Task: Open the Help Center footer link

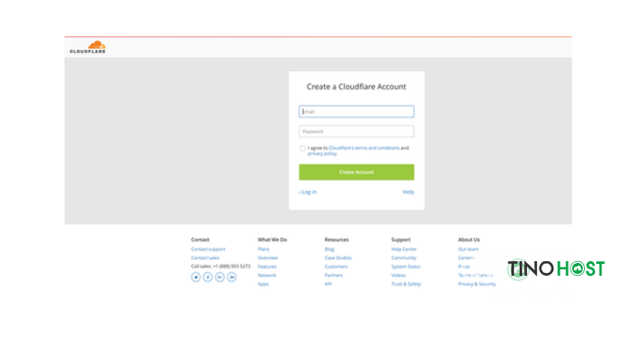Action: tap(404, 249)
